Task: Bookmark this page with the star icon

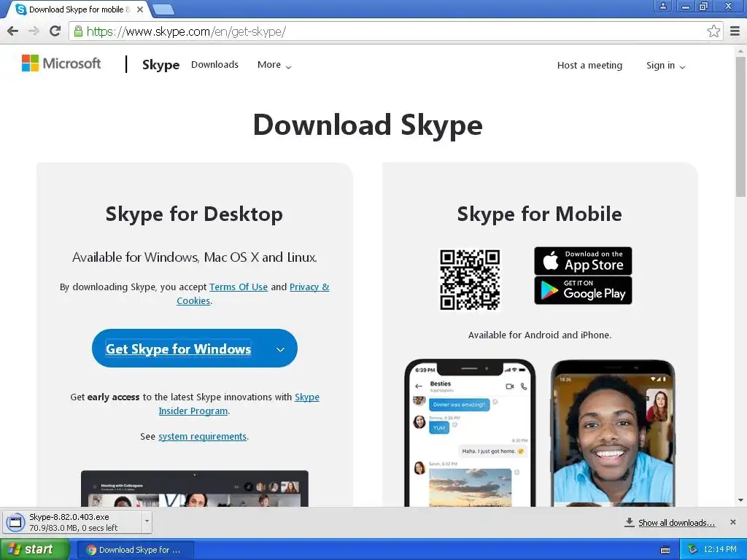Action: click(x=713, y=31)
